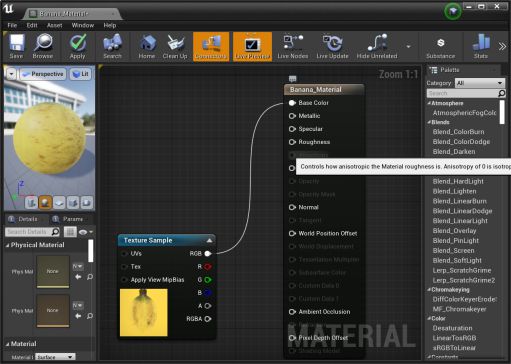Open the Edit menu
Image resolution: width=511 pixels, height=364 pixels.
(32, 25)
